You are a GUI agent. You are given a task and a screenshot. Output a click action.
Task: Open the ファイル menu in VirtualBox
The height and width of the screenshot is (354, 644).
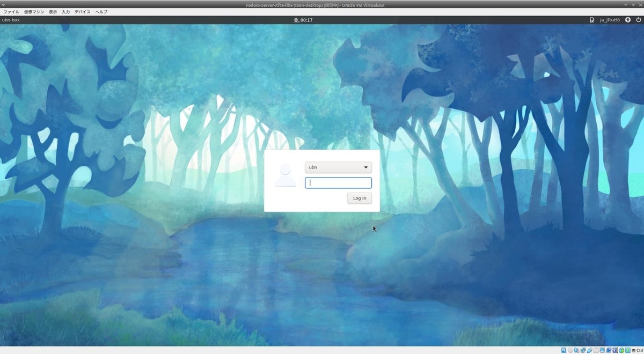coord(11,12)
